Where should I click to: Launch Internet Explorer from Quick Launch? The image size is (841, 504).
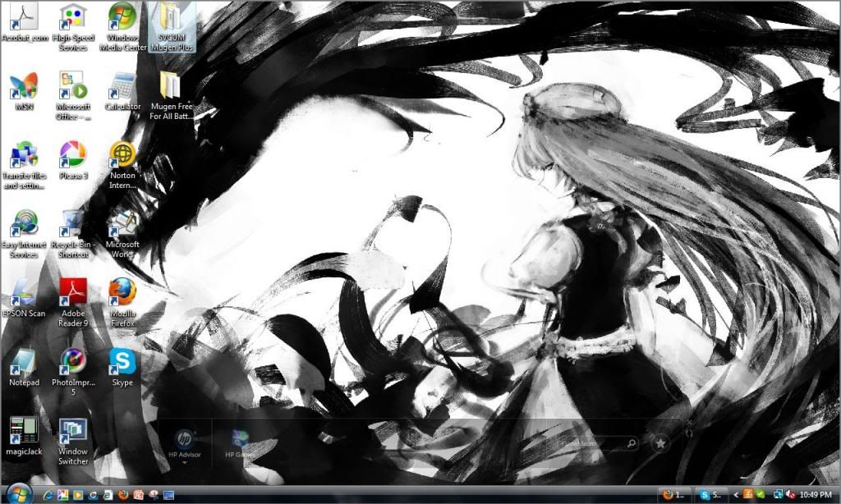coord(48,495)
